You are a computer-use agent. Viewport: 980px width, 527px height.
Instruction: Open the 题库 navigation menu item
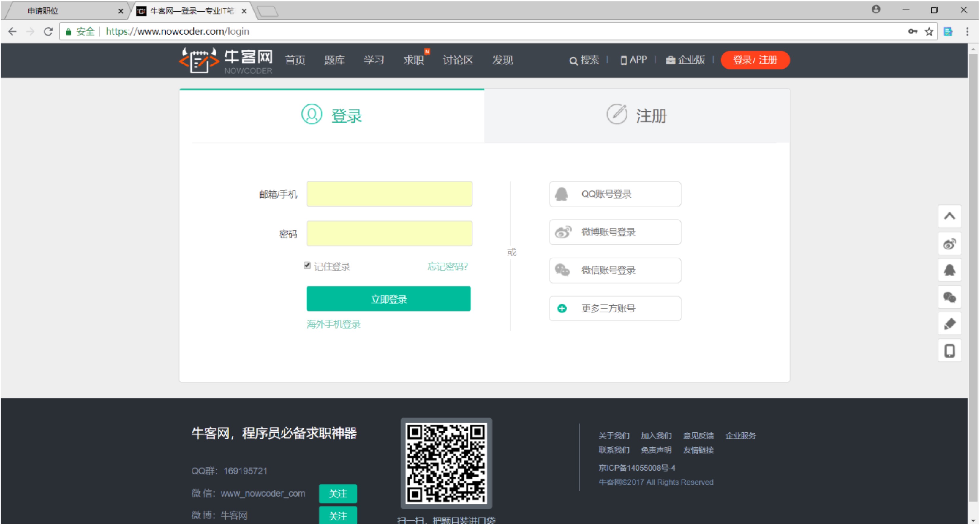(334, 60)
